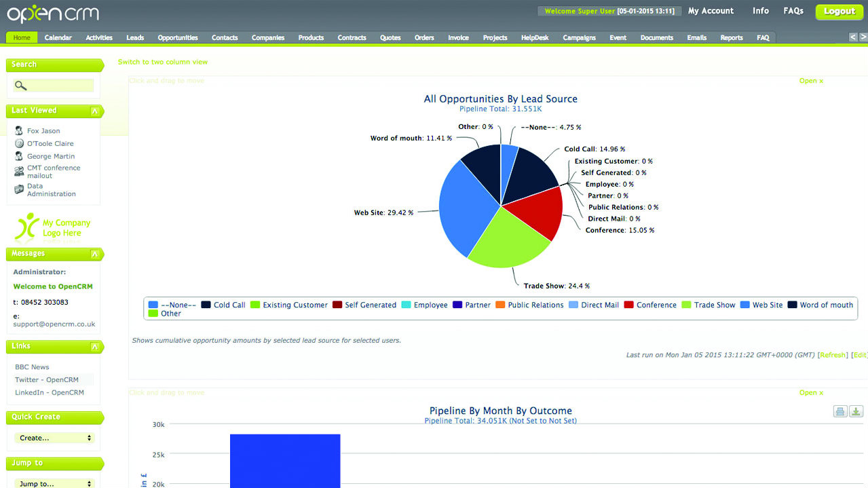The height and width of the screenshot is (488, 868).
Task: Refresh the lead source chart
Action: click(x=833, y=355)
